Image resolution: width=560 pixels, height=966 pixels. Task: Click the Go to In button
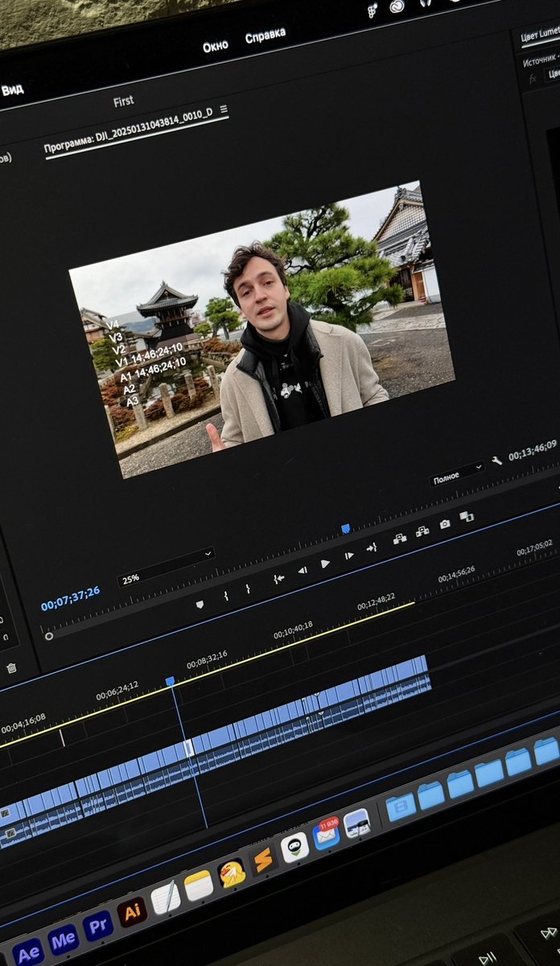(x=278, y=578)
